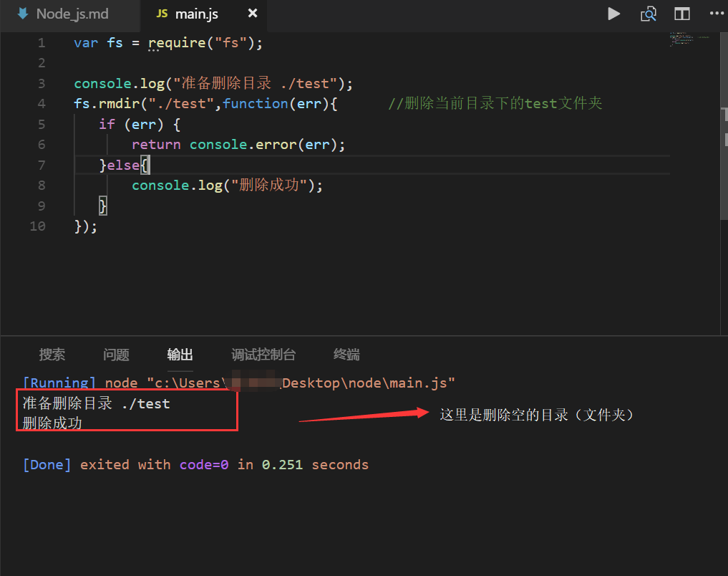Click line number 10 in the gutter
Screen dimensions: 728x576
(x=37, y=226)
